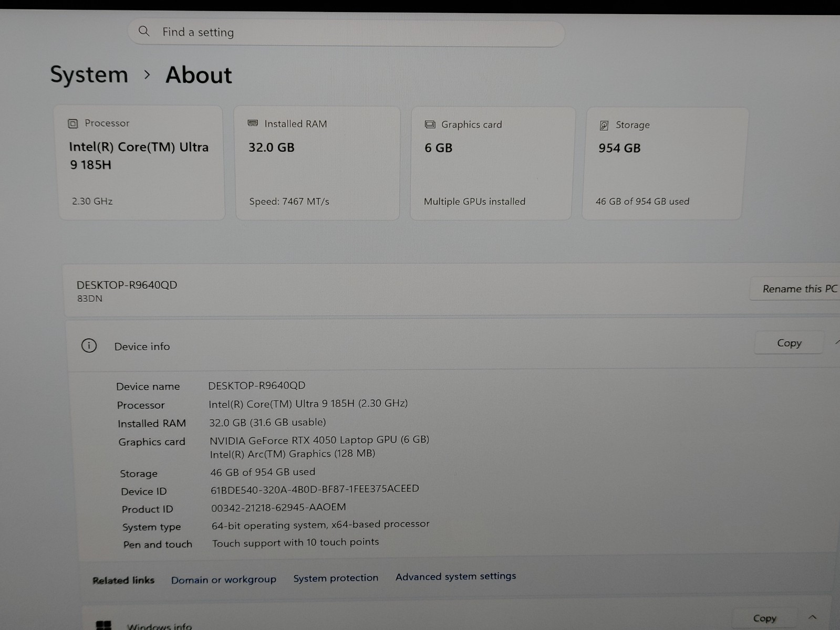Click the Intel(R) Arc(TM) Graphics text
Viewport: 840px width, 630px height.
coord(292,454)
